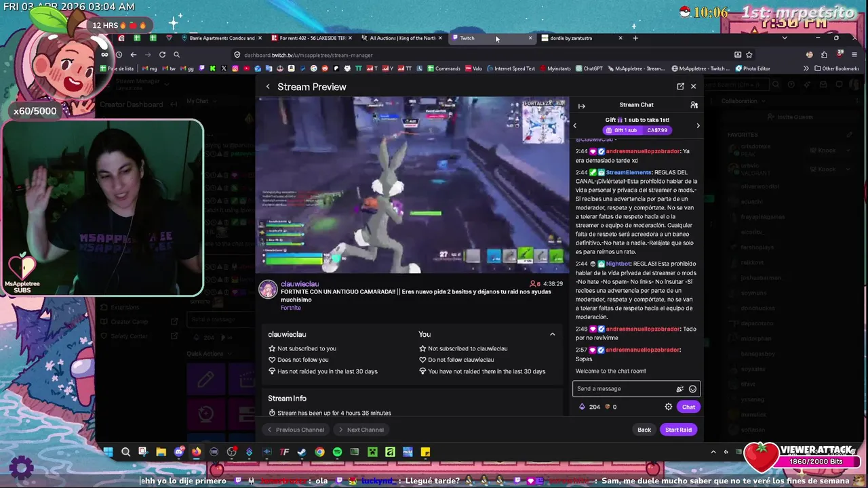Open the Hype chat celebration icon
Viewport: 868px width, 488px height.
pos(679,389)
